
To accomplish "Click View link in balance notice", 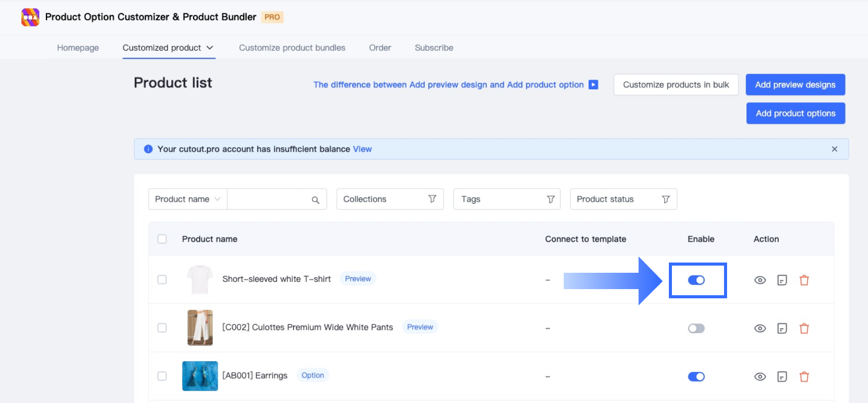I will click(363, 149).
